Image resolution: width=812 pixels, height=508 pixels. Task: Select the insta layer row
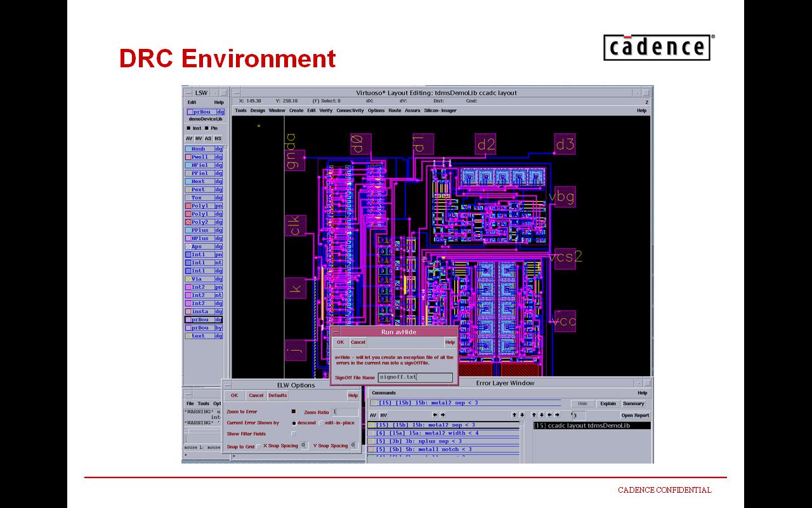coord(204,311)
